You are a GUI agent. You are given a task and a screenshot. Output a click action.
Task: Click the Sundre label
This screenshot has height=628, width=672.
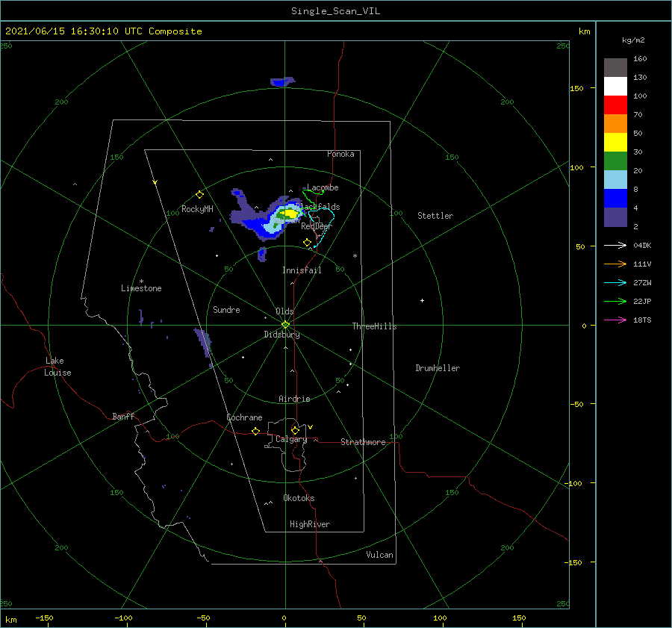click(x=226, y=310)
